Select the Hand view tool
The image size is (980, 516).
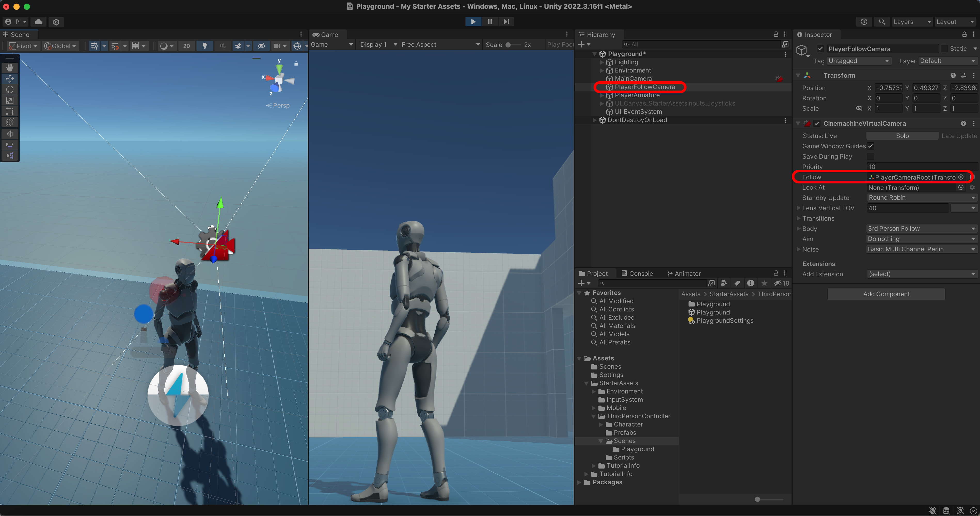click(x=10, y=68)
